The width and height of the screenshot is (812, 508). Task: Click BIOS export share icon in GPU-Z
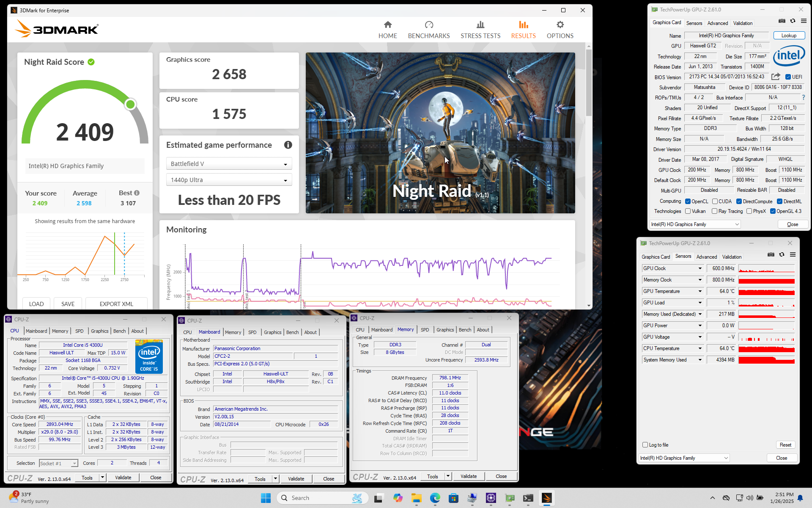click(776, 77)
